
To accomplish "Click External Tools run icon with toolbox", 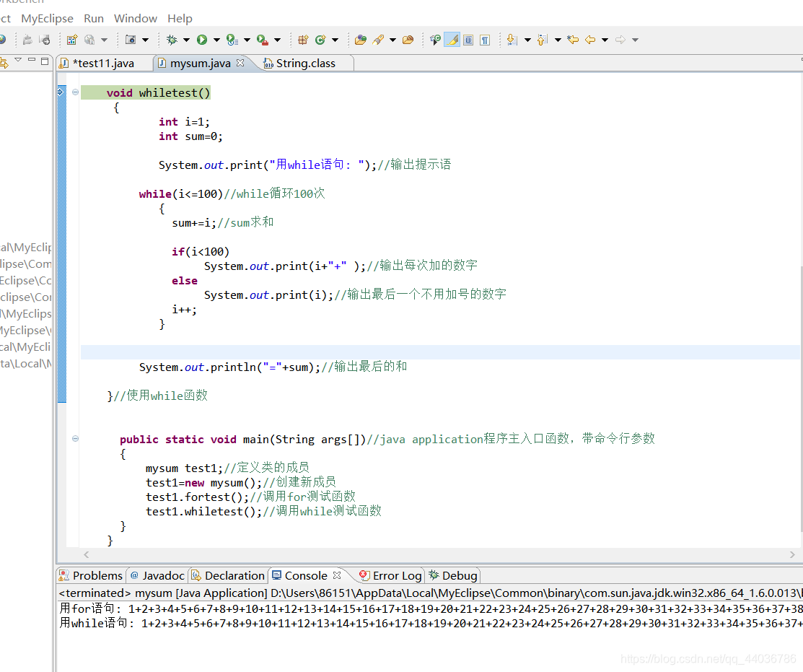I will coord(262,40).
